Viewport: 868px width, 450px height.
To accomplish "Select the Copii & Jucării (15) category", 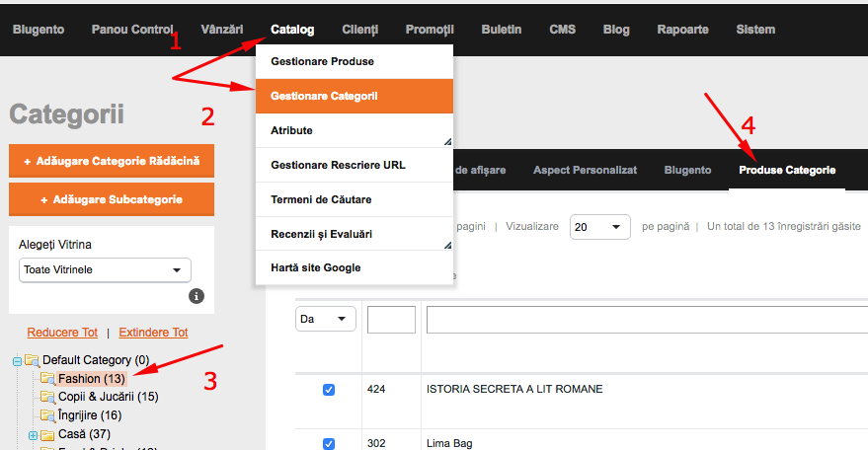I will tap(109, 398).
